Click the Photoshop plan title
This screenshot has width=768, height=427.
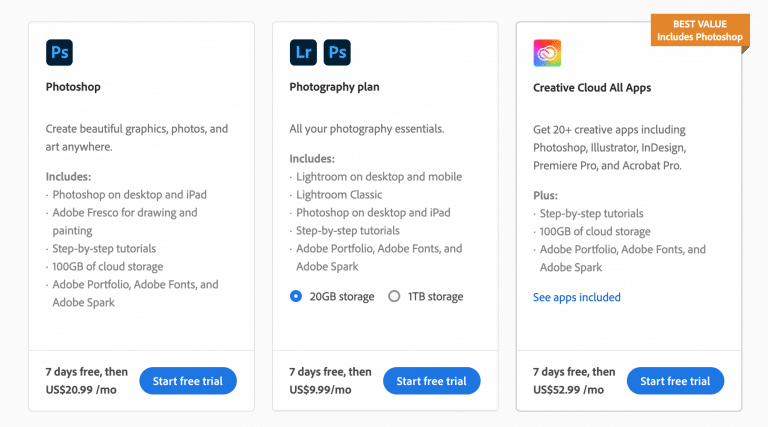(x=73, y=87)
